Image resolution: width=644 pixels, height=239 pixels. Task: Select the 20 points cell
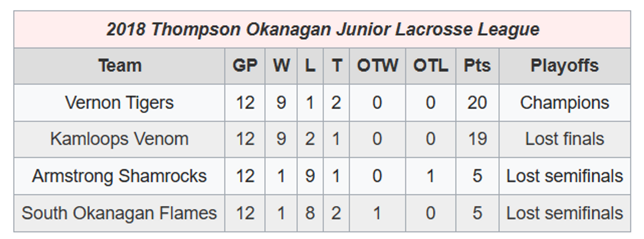[x=477, y=103]
